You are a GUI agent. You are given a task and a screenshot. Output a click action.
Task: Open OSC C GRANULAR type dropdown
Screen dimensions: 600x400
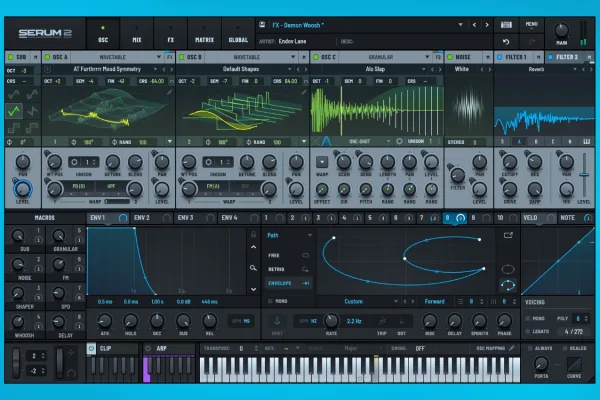coord(427,57)
